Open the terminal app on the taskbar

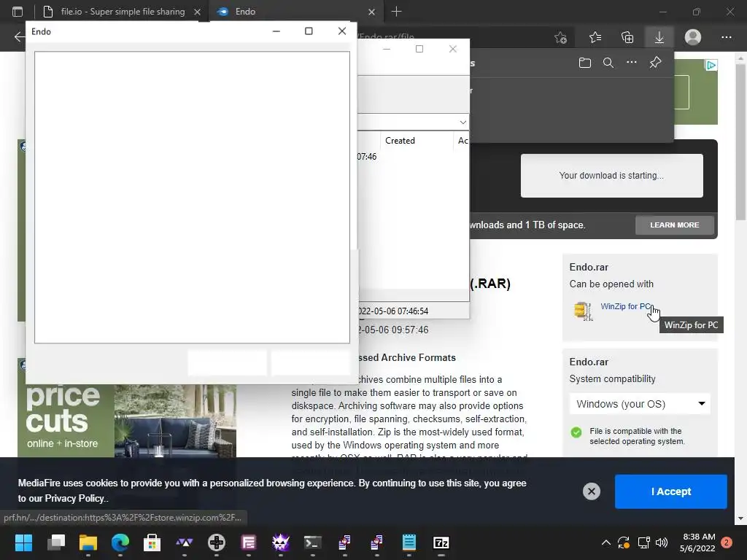click(x=312, y=542)
